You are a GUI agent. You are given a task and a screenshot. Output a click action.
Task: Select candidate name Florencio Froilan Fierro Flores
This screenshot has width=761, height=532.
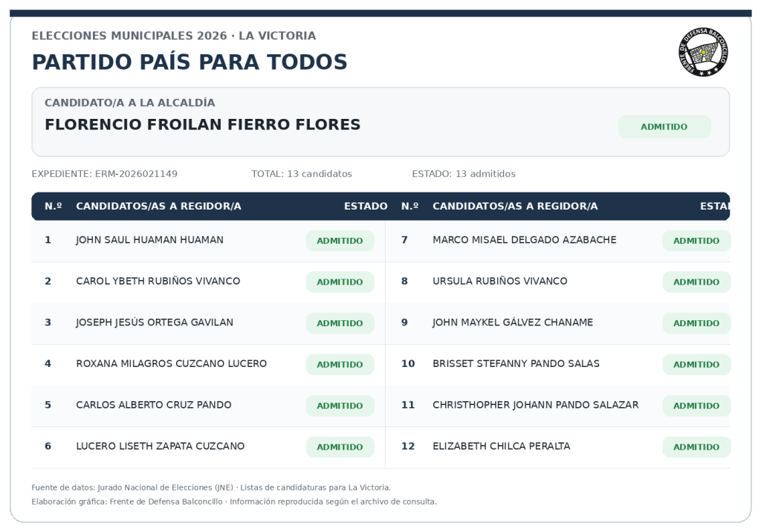(x=202, y=125)
